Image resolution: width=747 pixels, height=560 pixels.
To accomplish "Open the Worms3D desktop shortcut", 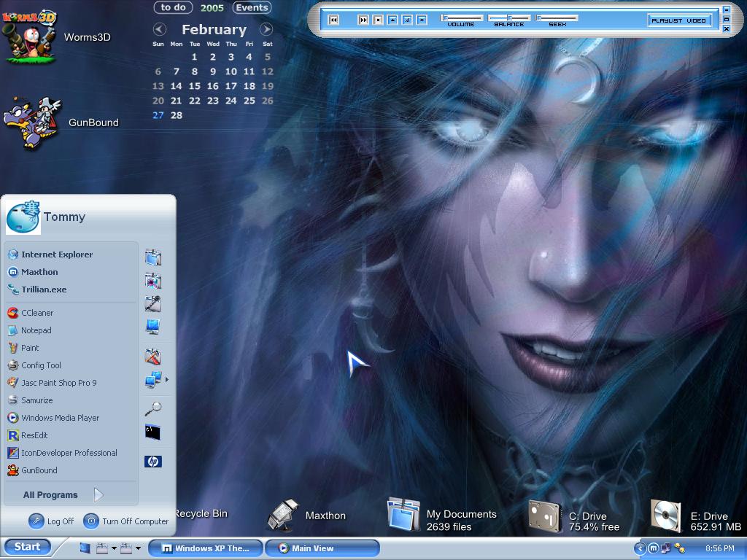I will [29, 37].
